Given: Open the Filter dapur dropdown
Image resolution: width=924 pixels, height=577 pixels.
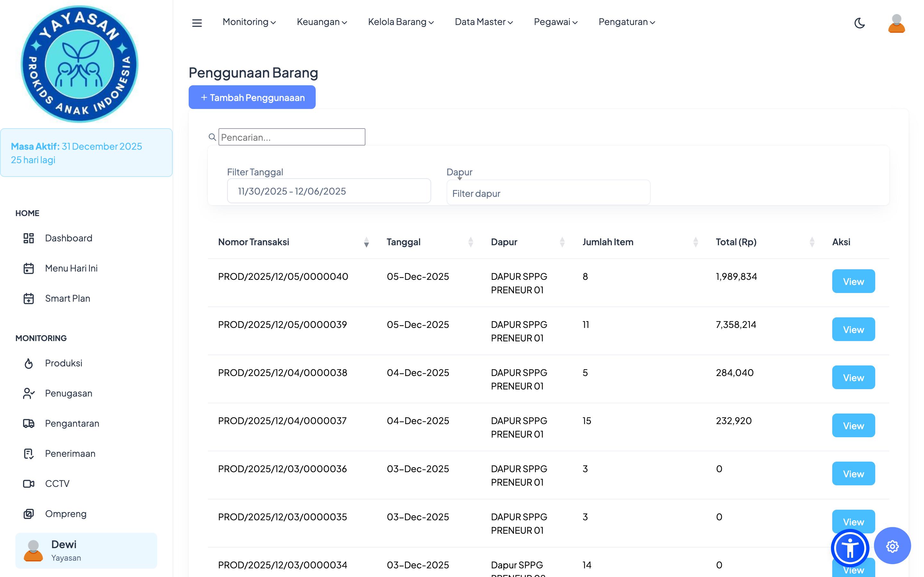Looking at the screenshot, I should pos(548,193).
